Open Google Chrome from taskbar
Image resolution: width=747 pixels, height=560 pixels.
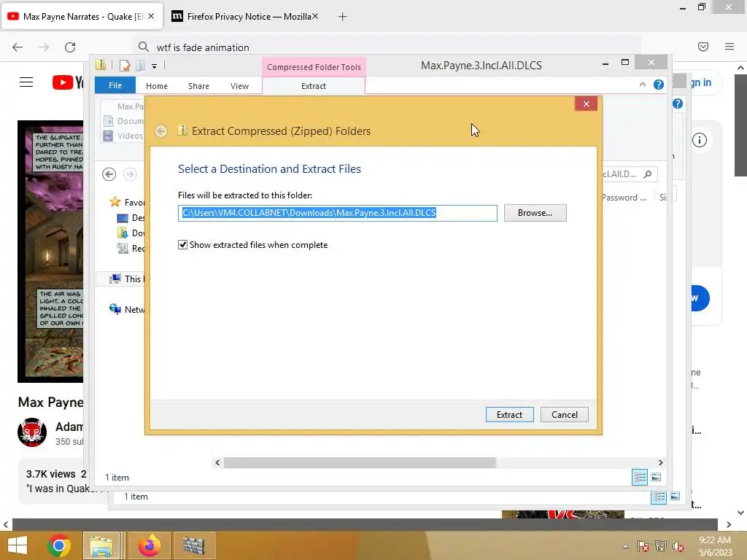tap(59, 545)
